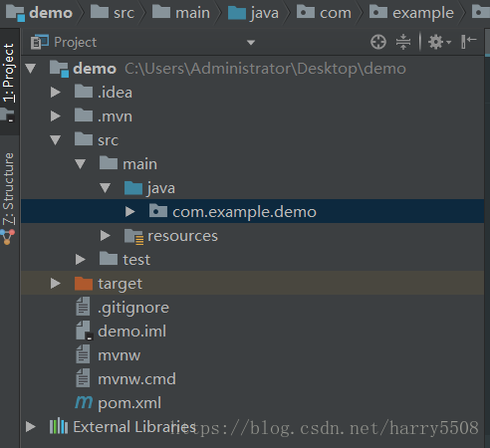The width and height of the screenshot is (490, 448).
Task: Click the Project view icon in header
Action: (x=40, y=42)
